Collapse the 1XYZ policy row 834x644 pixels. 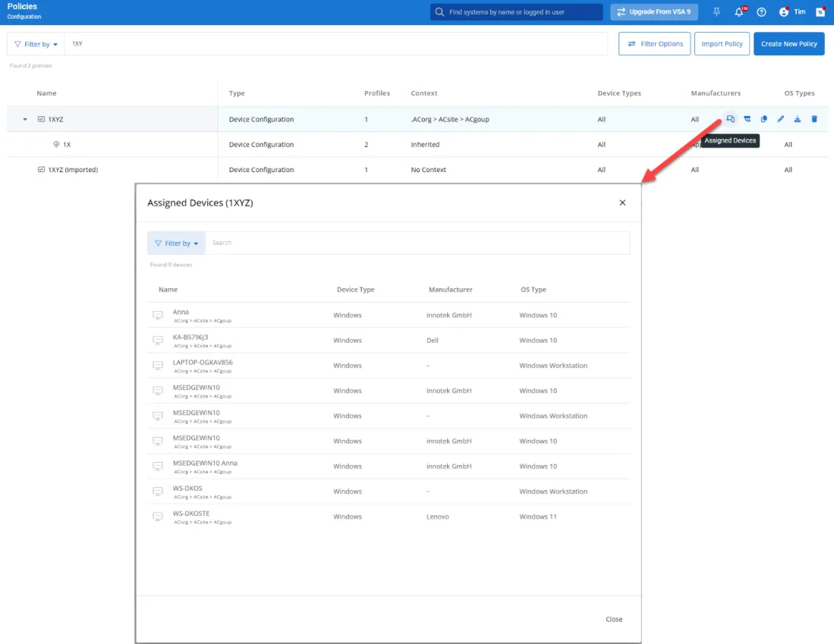point(25,120)
